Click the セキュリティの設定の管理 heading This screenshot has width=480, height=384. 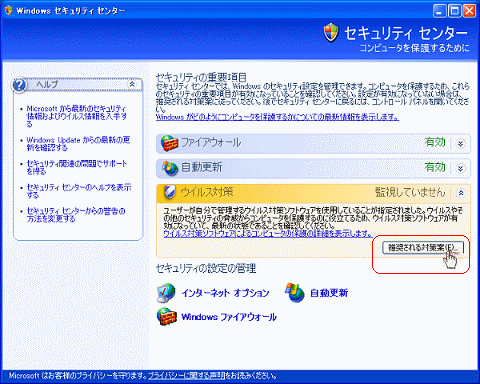206,268
